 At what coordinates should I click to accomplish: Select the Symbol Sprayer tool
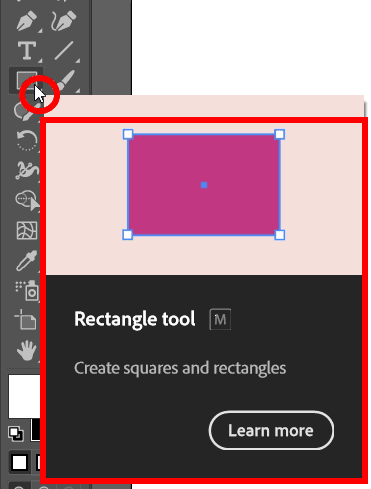click(x=27, y=291)
